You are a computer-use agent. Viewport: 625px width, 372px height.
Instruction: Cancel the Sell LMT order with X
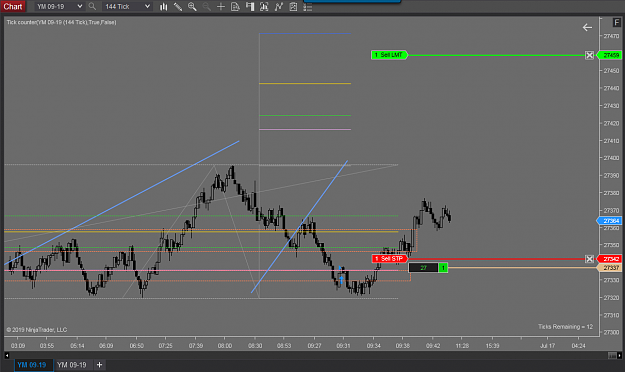pos(589,55)
